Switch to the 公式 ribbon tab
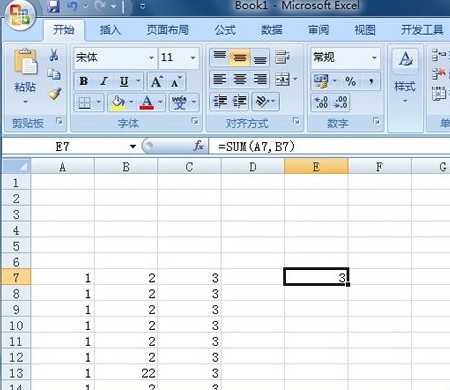 pyautogui.click(x=225, y=30)
